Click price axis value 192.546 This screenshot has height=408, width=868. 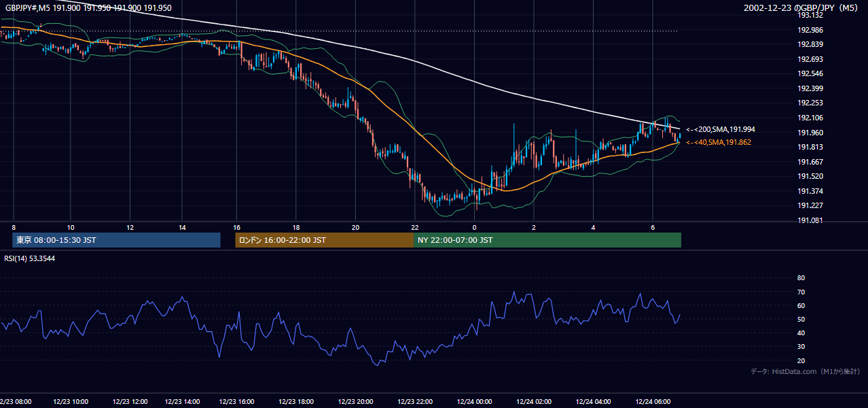point(810,73)
